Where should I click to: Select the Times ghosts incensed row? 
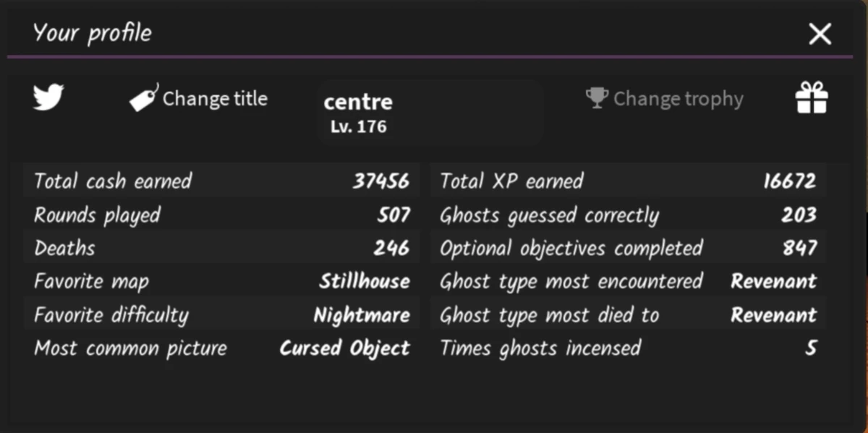point(628,348)
